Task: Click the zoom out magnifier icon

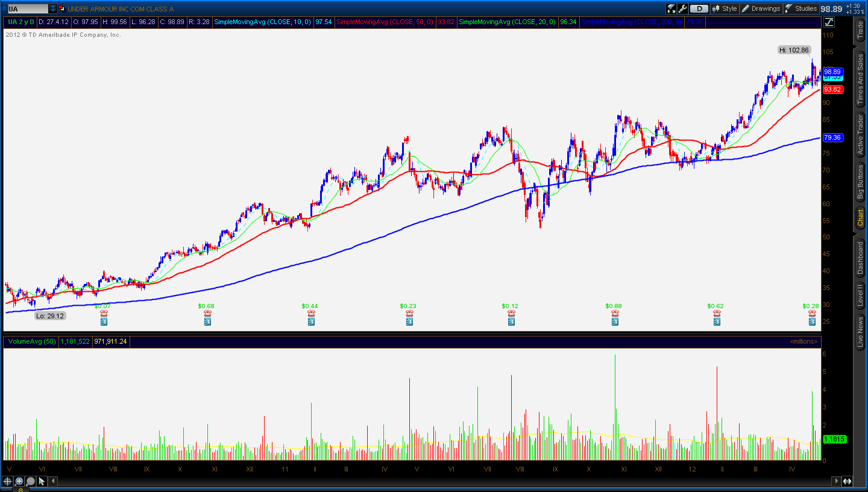Action: pyautogui.click(x=31, y=481)
